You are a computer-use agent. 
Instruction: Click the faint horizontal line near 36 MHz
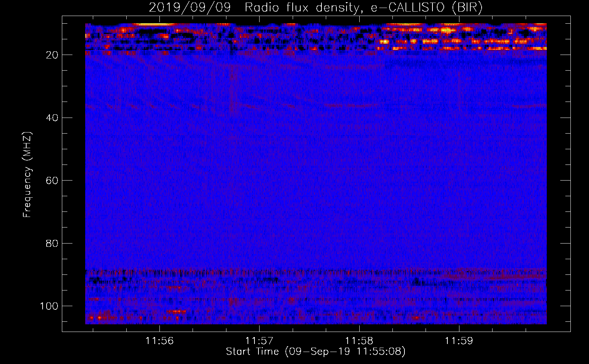[316, 106]
